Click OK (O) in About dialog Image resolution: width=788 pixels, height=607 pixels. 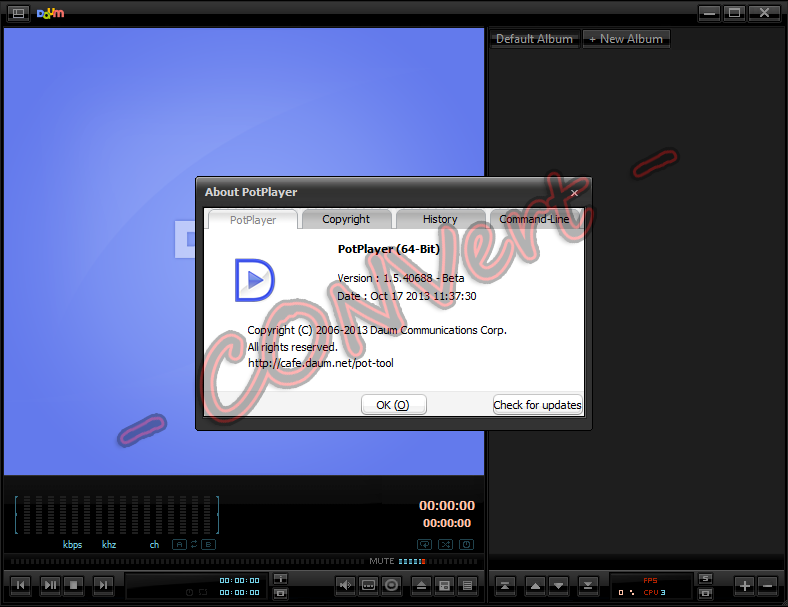tap(393, 404)
